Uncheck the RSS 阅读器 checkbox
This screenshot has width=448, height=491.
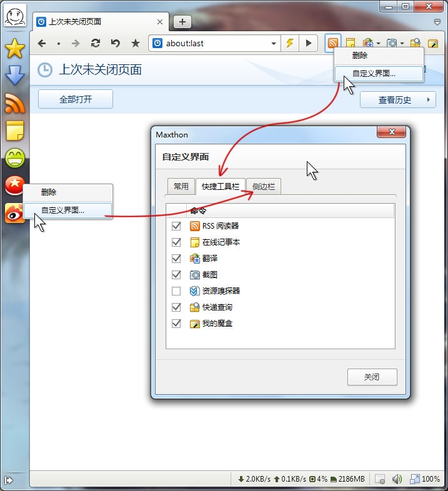176,226
